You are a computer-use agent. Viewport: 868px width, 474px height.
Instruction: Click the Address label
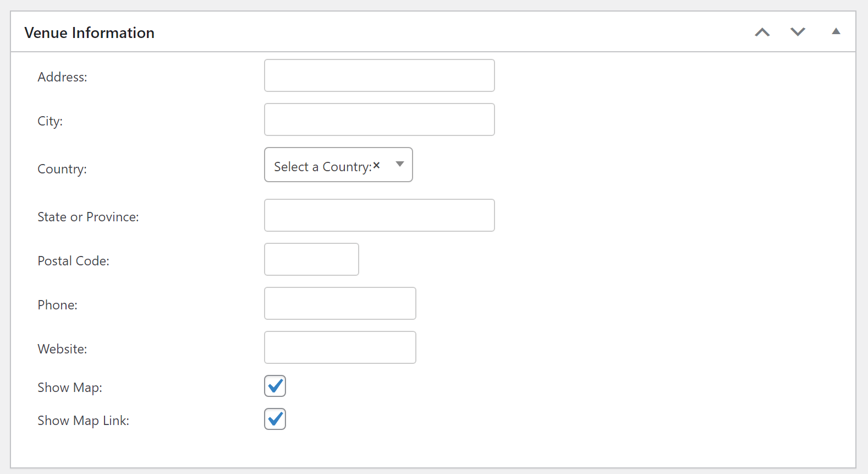pos(62,77)
